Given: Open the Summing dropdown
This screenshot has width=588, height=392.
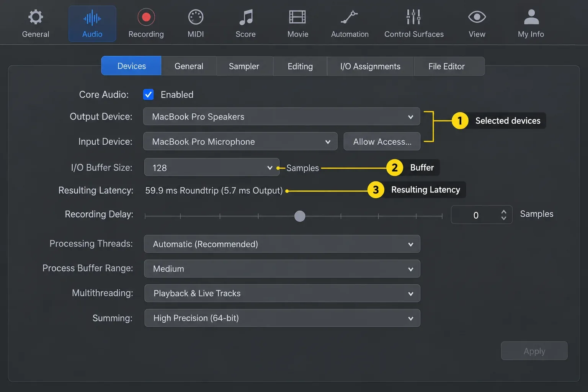Looking at the screenshot, I should 282,318.
